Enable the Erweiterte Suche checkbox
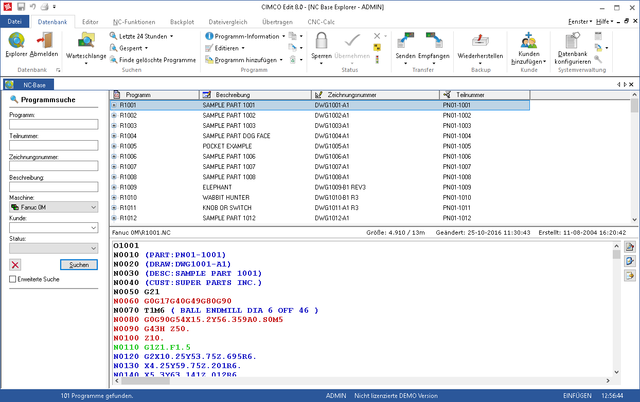 pos(13,279)
